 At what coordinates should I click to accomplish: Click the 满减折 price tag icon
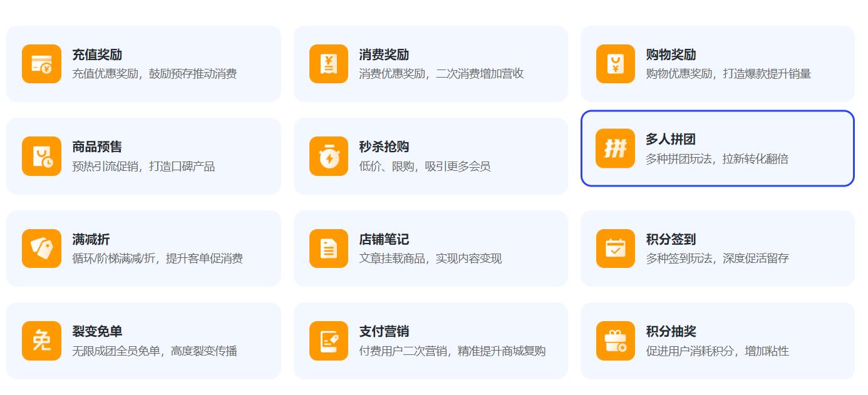point(41,249)
